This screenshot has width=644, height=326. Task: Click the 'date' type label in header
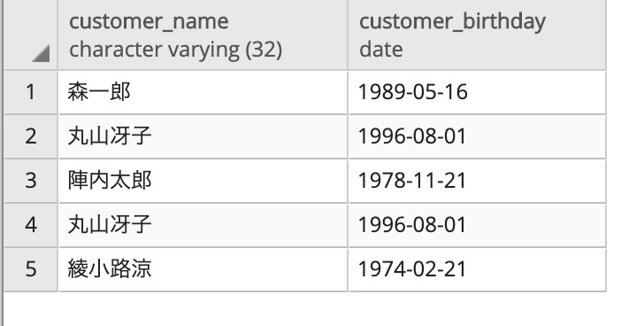point(380,50)
